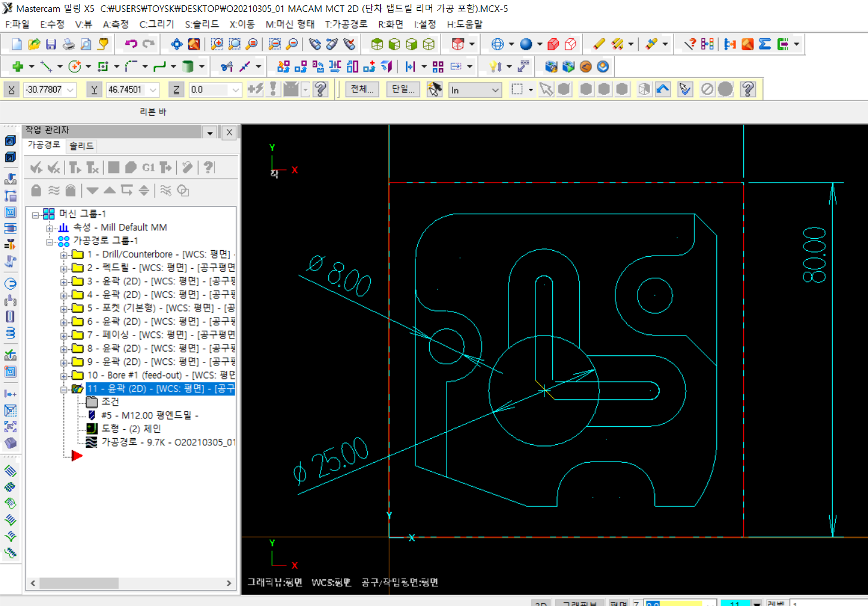Click the G1 post process icon

click(149, 168)
